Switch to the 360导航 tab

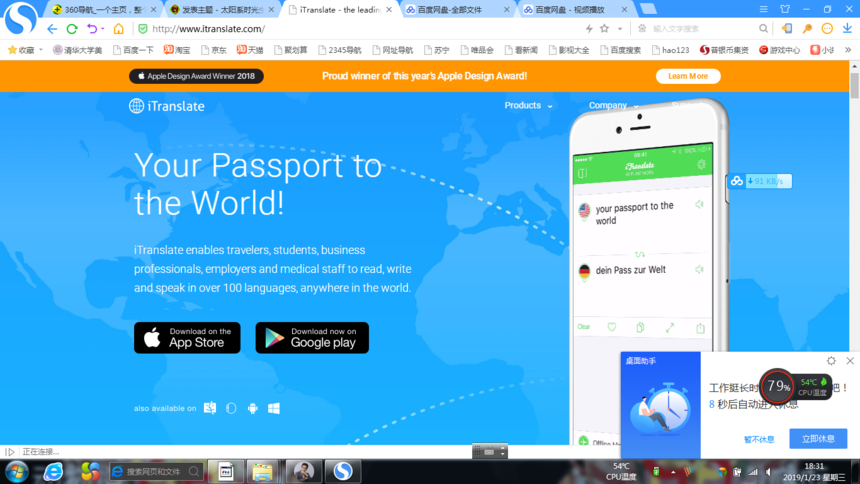tap(104, 10)
